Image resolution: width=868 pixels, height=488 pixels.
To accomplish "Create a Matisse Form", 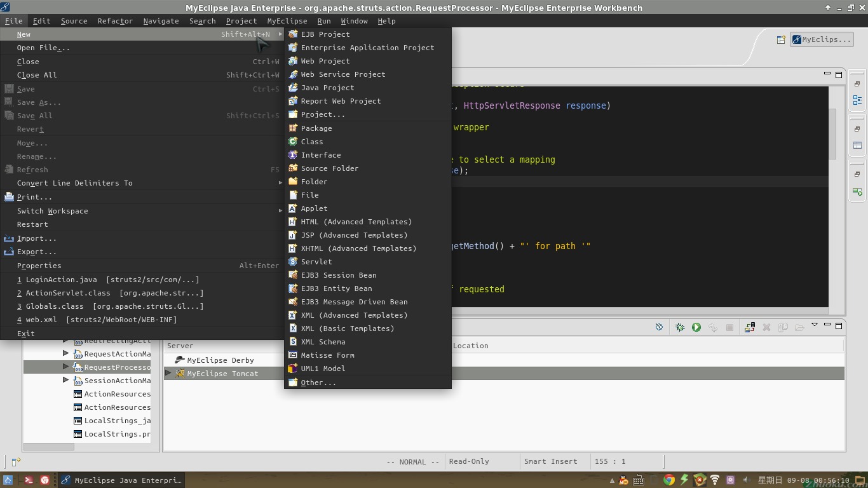I will coord(368,355).
